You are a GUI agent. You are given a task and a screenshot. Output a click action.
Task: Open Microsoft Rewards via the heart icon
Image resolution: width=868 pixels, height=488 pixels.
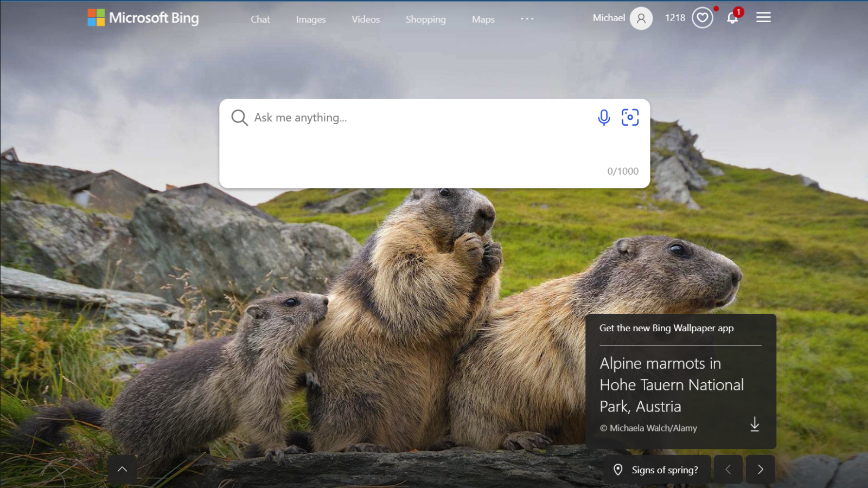click(703, 17)
